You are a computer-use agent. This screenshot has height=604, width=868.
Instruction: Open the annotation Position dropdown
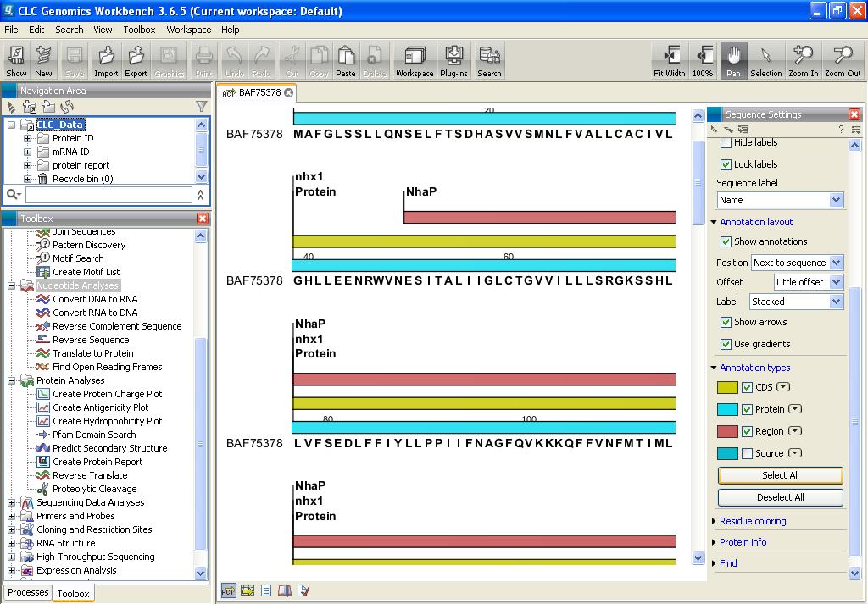tap(797, 263)
